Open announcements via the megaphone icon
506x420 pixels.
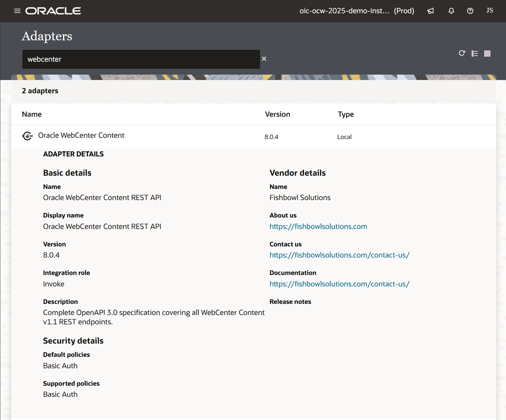click(x=430, y=11)
